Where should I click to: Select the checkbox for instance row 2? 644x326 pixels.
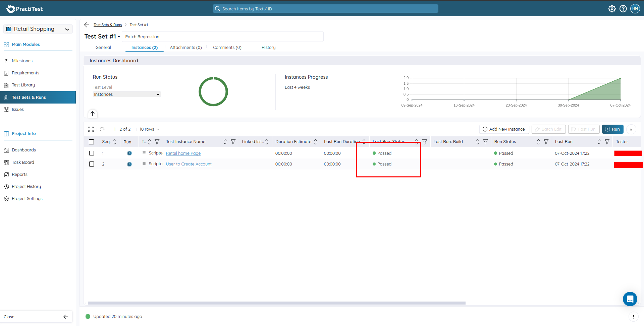92,164
